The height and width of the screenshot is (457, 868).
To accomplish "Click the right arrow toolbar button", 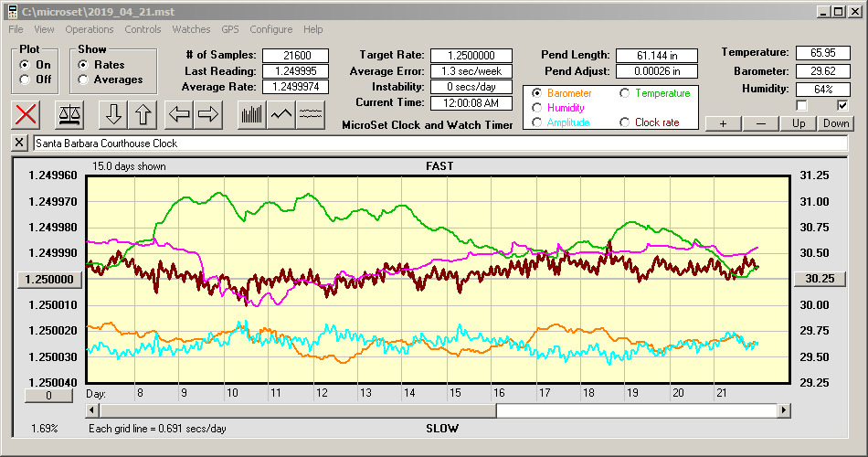I will tap(208, 114).
